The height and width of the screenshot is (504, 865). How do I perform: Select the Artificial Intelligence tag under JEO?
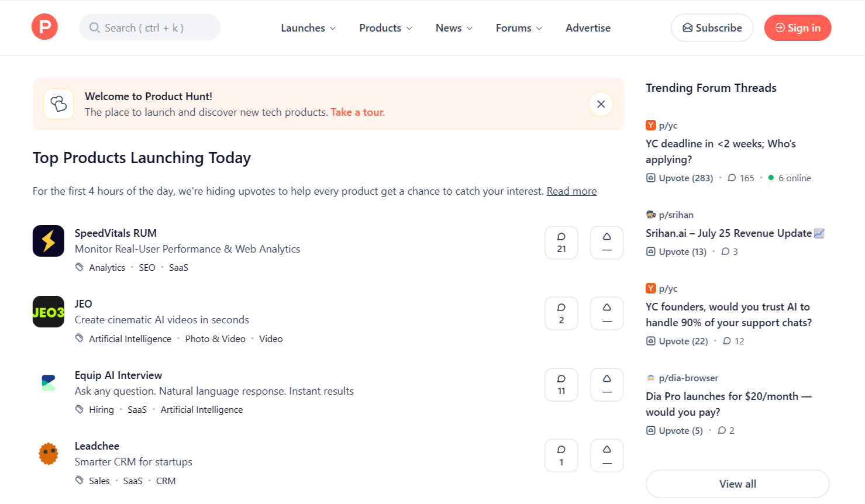coord(130,339)
